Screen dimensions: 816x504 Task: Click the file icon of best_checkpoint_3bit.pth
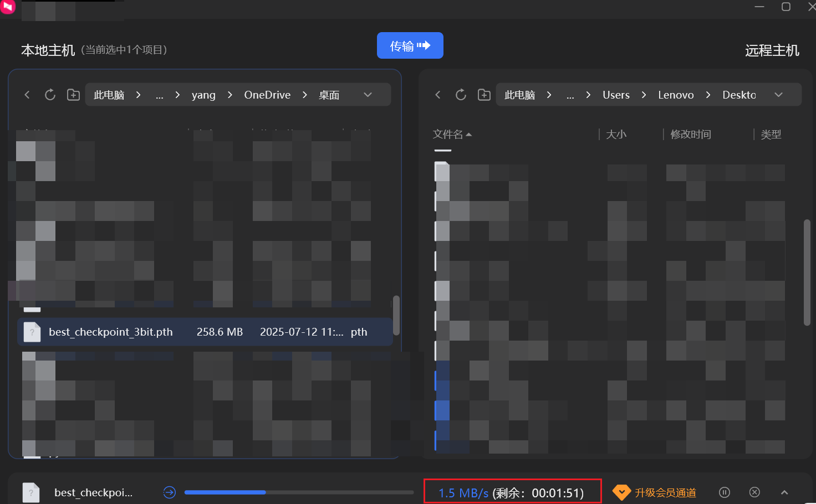pyautogui.click(x=32, y=332)
